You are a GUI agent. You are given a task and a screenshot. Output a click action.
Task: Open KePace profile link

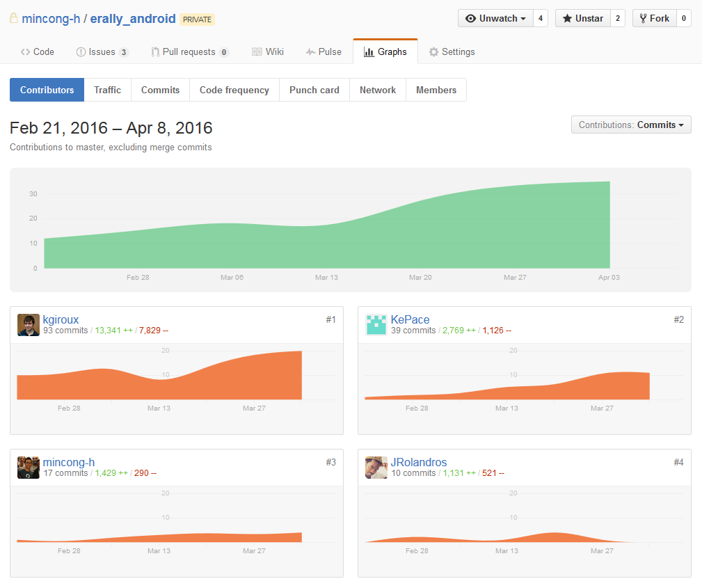coord(410,320)
